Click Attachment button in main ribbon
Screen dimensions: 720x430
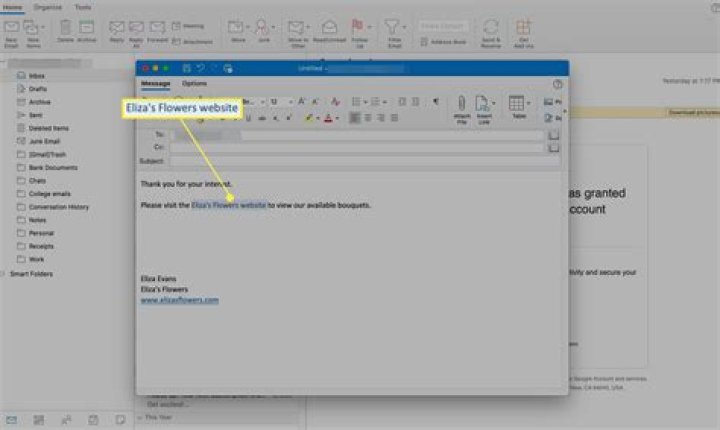point(192,42)
